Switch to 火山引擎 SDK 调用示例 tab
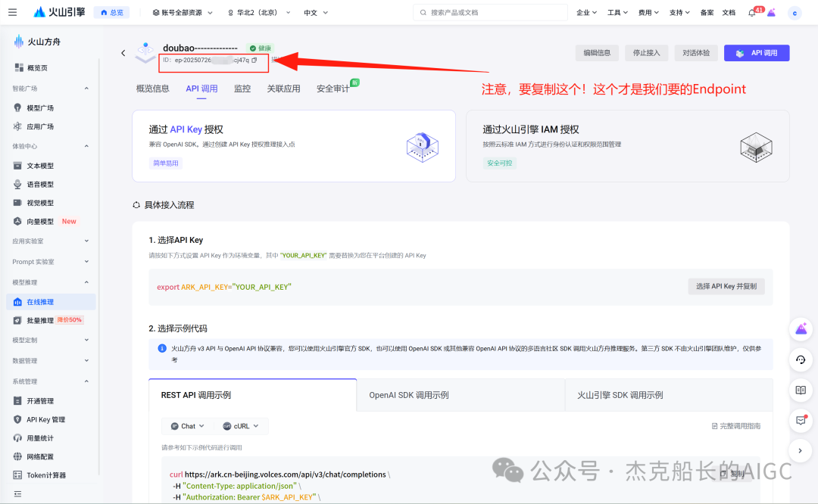The height and width of the screenshot is (504, 818). tap(668, 395)
